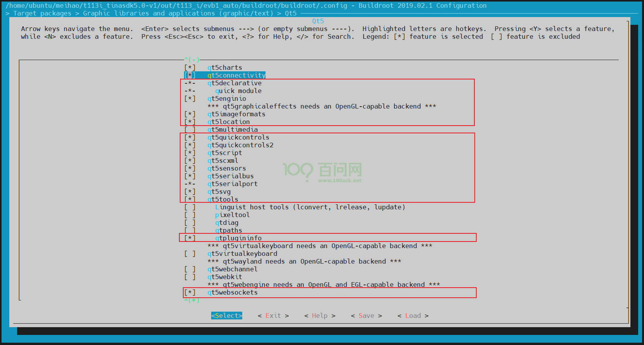Toggle the qt5enginio checkbox
Image resolution: width=644 pixels, height=345 pixels.
tap(190, 99)
